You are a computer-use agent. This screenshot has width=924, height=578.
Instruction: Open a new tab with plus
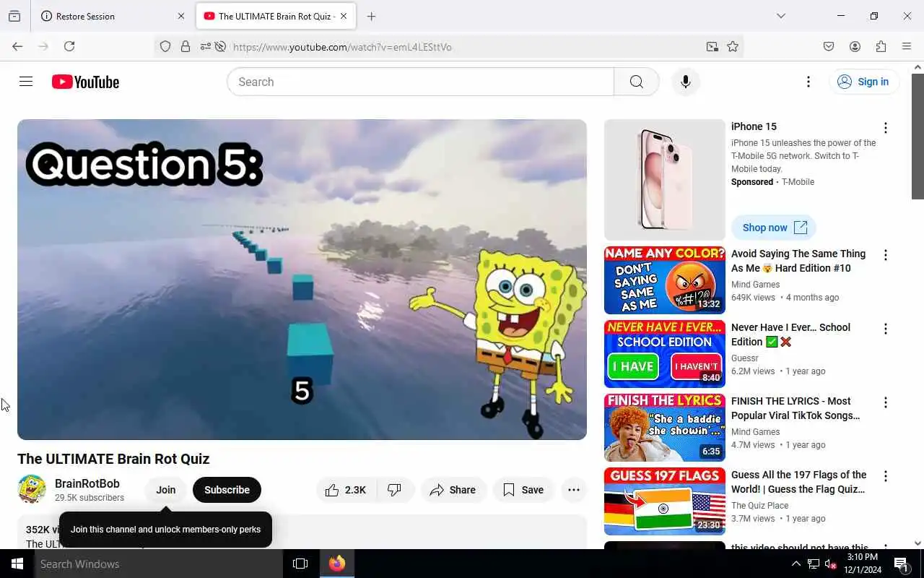point(371,16)
